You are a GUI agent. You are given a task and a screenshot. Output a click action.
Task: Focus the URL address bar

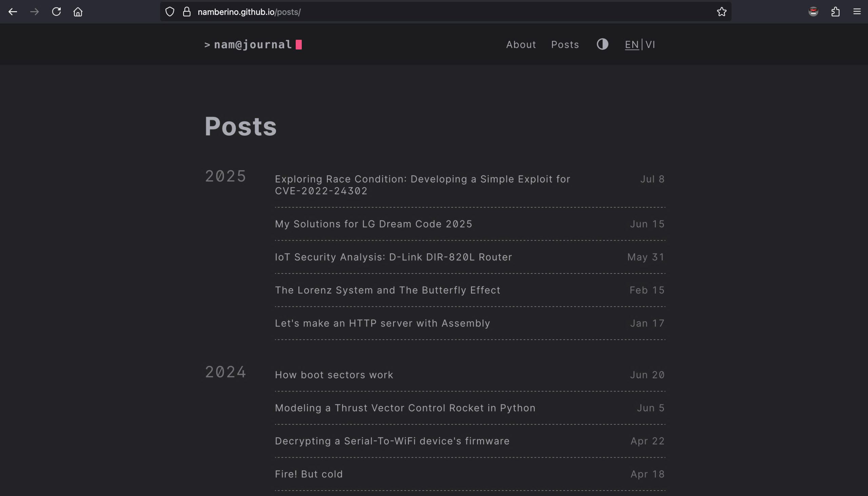tap(442, 12)
